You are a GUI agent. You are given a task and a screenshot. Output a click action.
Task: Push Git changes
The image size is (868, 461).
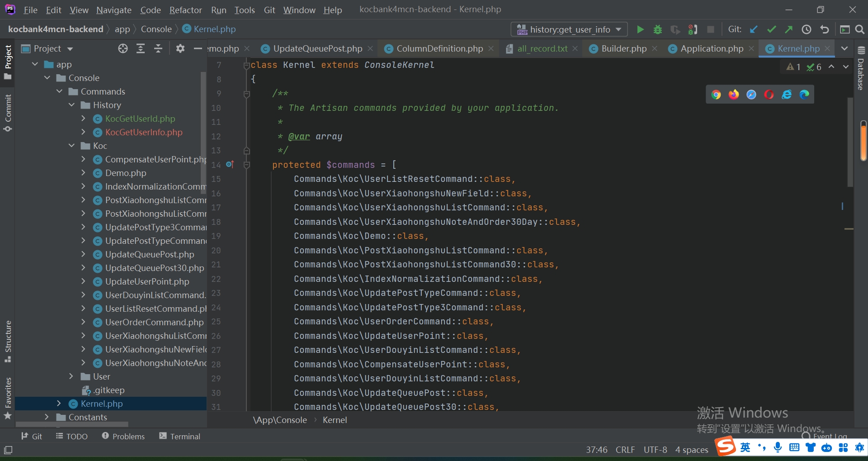789,29
